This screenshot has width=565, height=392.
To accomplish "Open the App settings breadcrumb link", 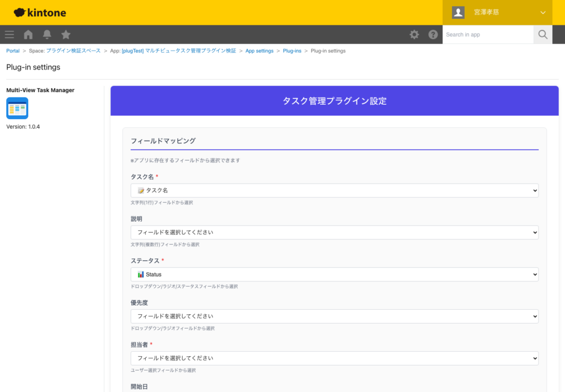I will click(x=259, y=50).
